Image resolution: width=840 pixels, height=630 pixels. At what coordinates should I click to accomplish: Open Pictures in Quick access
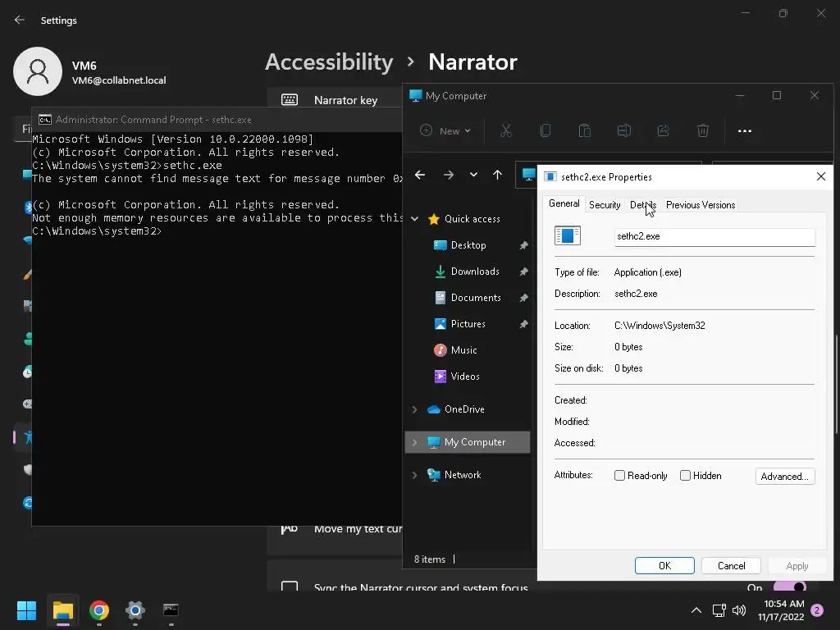click(468, 324)
